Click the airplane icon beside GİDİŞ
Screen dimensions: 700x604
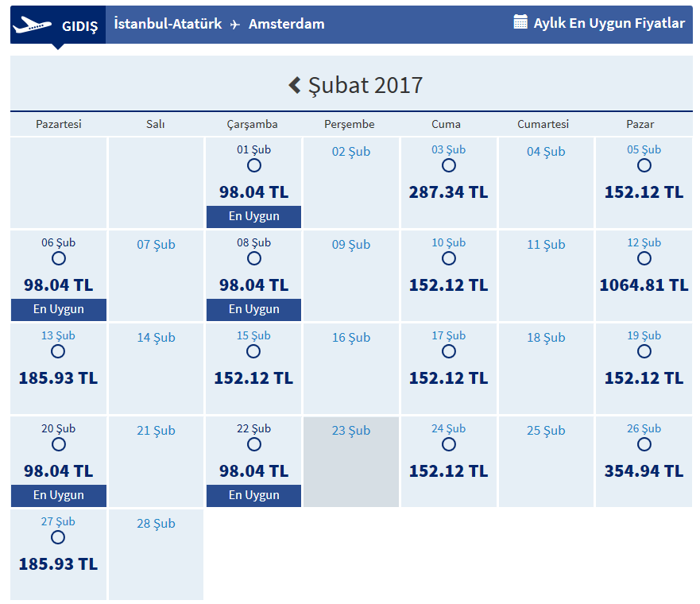click(33, 25)
